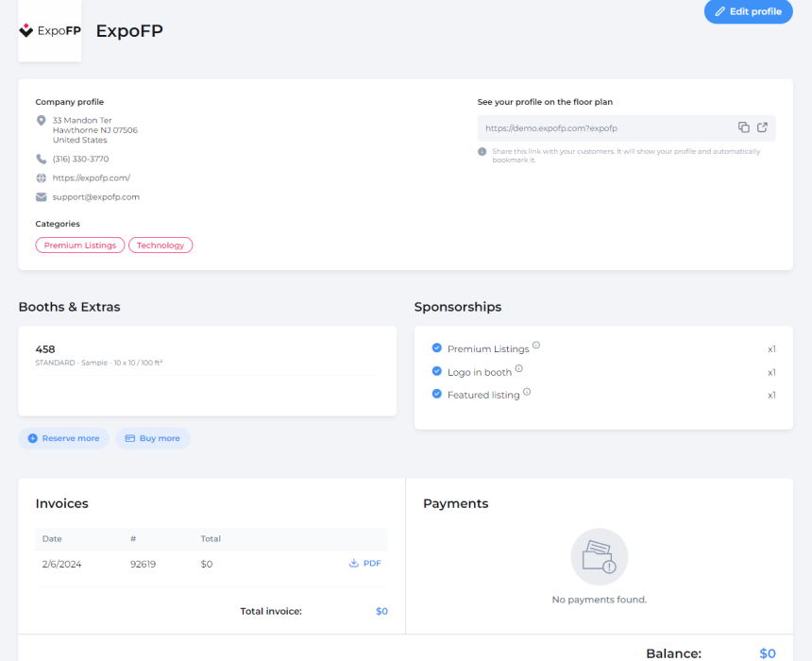Screen dimensions: 812x661
Task: Click the no payments wallet icon
Action: [x=600, y=557]
